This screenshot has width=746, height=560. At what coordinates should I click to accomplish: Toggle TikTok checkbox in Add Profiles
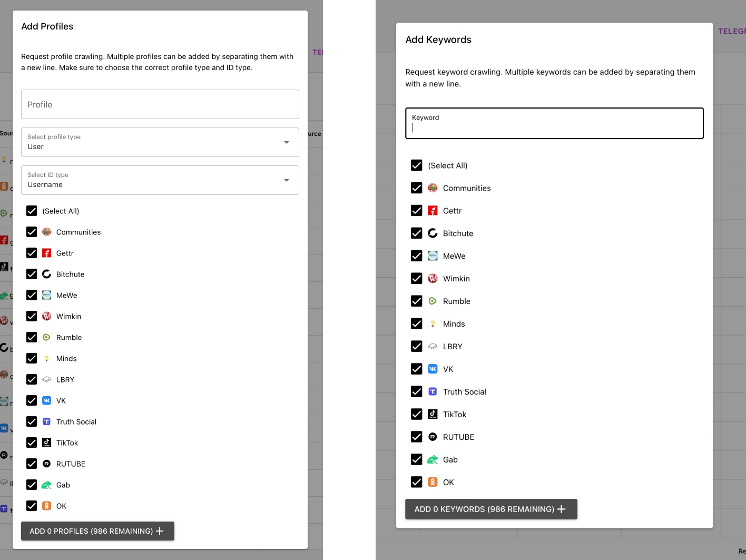pyautogui.click(x=32, y=443)
